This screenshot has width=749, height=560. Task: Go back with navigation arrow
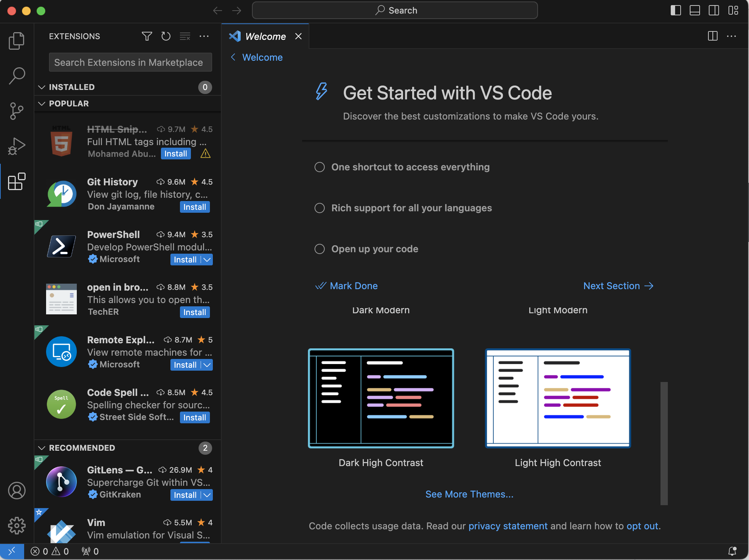[218, 11]
